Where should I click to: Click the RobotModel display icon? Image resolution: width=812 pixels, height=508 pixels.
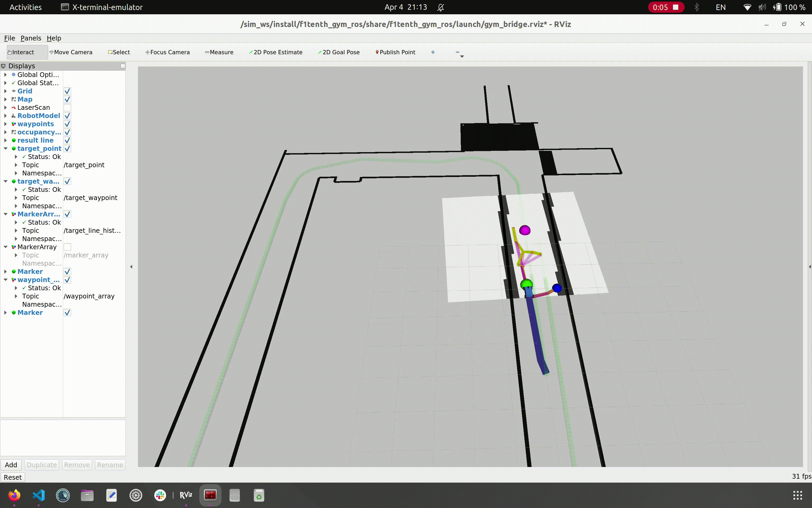click(14, 116)
